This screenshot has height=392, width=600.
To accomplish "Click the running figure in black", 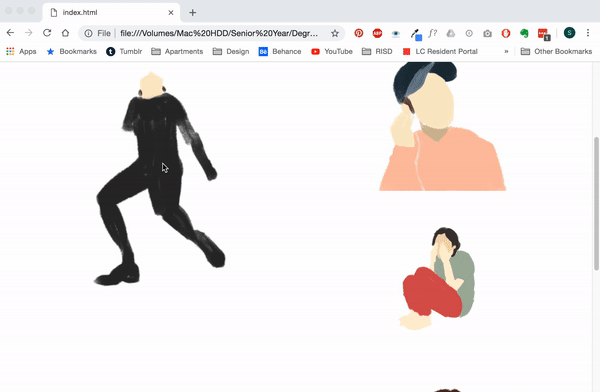I will [x=159, y=179].
